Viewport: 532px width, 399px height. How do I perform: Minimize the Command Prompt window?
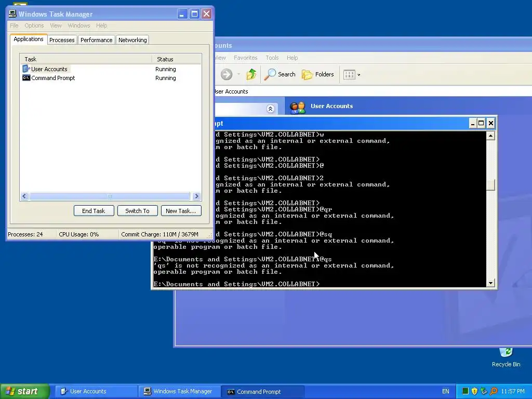(x=473, y=123)
